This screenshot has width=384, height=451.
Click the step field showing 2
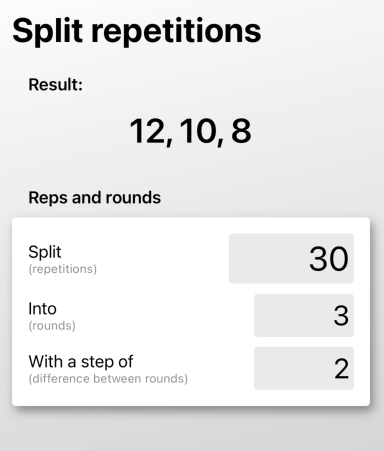click(x=304, y=368)
